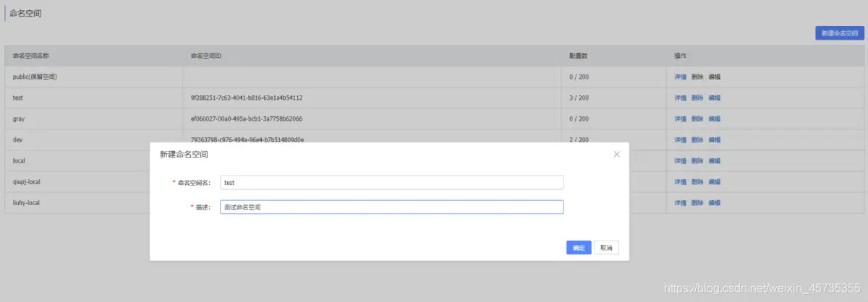868x302 pixels.
Task: Click 删除 in the public row
Action: click(x=697, y=77)
